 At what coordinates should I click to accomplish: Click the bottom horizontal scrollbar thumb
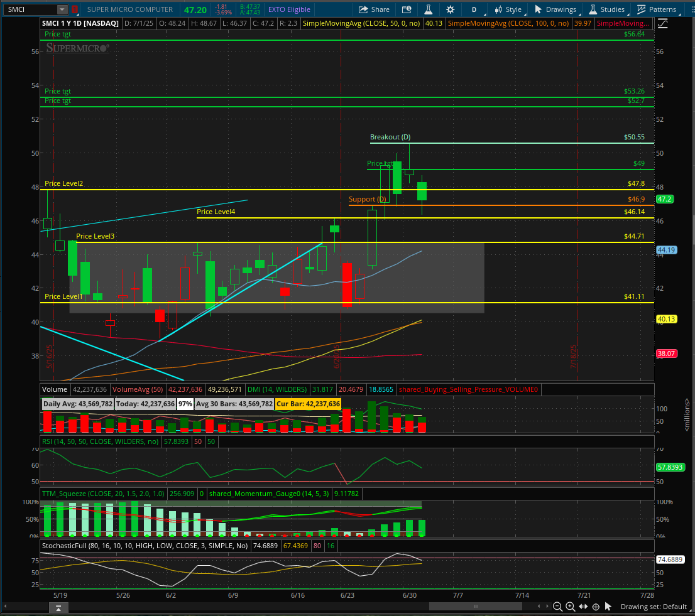click(476, 607)
